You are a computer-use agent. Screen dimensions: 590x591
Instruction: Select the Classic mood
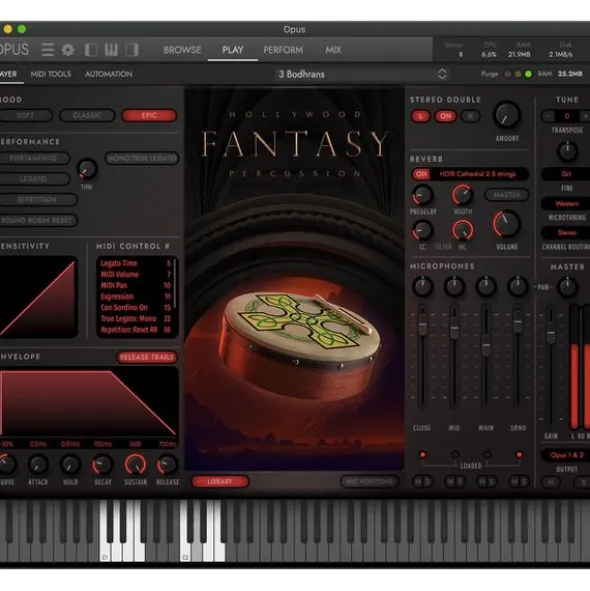(87, 115)
